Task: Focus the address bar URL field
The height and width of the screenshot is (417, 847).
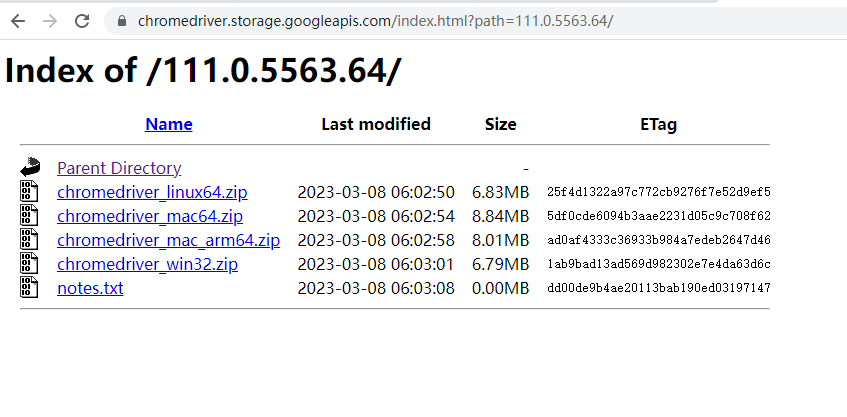Action: (475, 21)
